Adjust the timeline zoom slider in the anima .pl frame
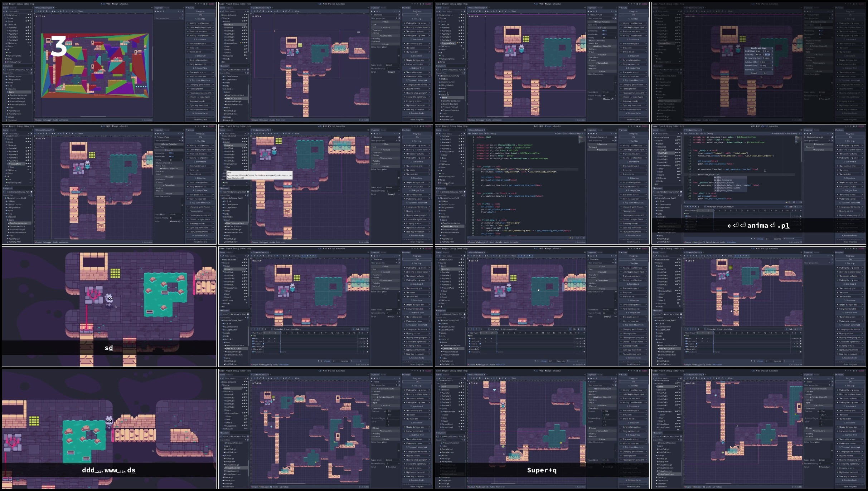868x491 pixels. click(x=794, y=239)
